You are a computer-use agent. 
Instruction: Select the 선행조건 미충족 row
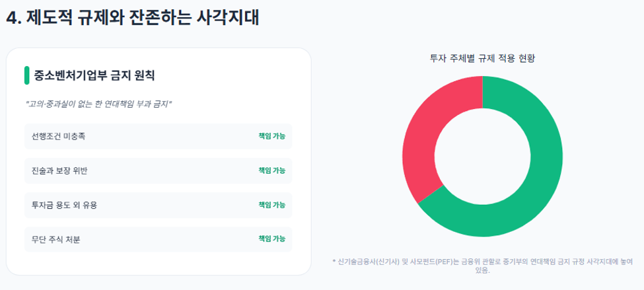(x=158, y=136)
